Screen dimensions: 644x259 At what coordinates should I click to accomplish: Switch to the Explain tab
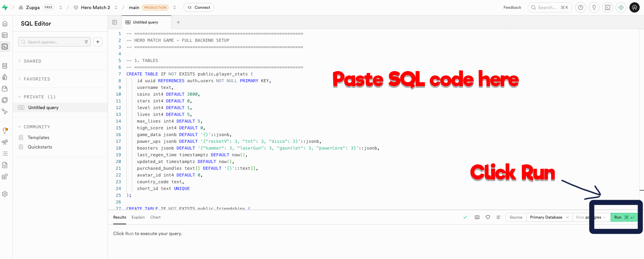tap(138, 217)
